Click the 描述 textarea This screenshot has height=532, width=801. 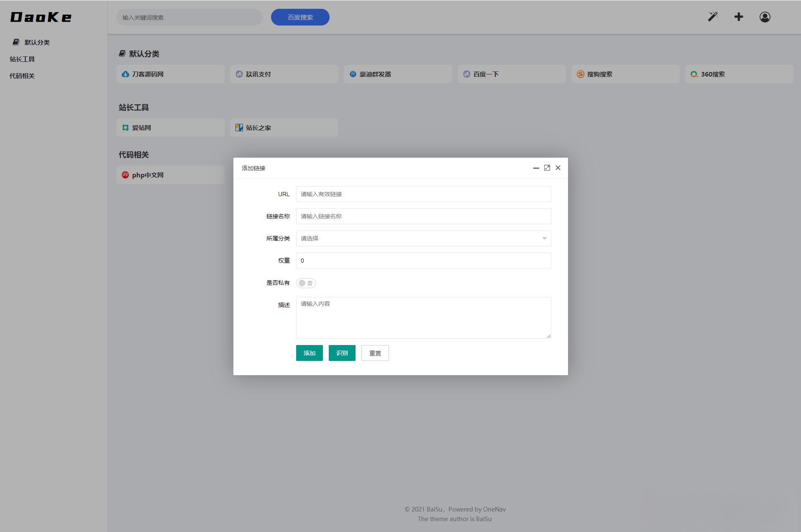point(424,318)
